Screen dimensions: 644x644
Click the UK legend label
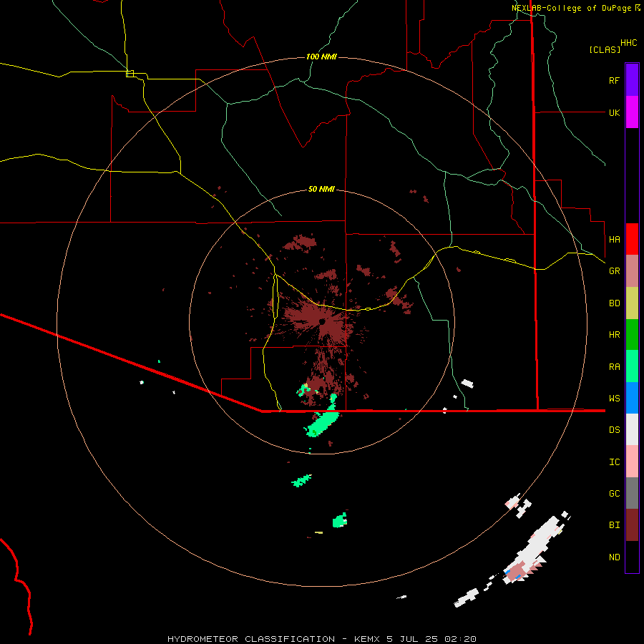[x=614, y=112]
